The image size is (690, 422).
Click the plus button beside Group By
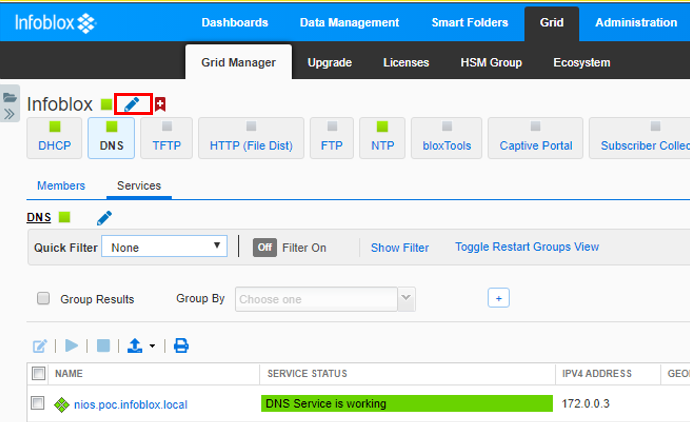tap(498, 298)
